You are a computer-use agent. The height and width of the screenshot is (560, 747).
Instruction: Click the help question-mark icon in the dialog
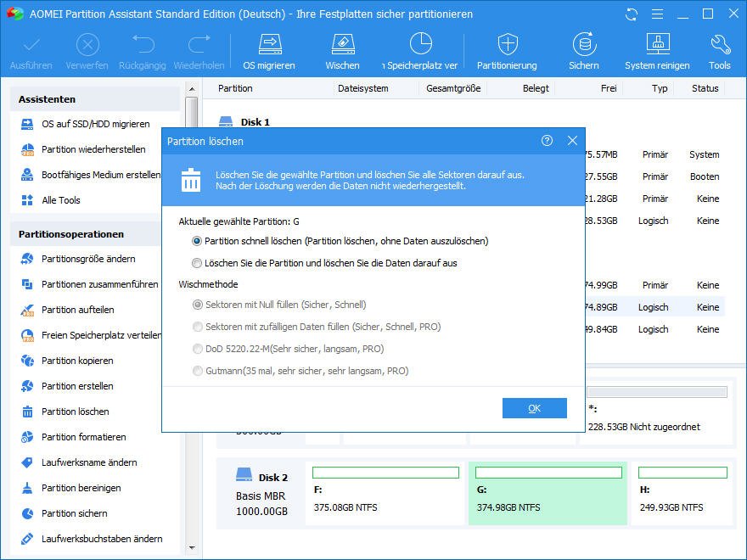547,141
